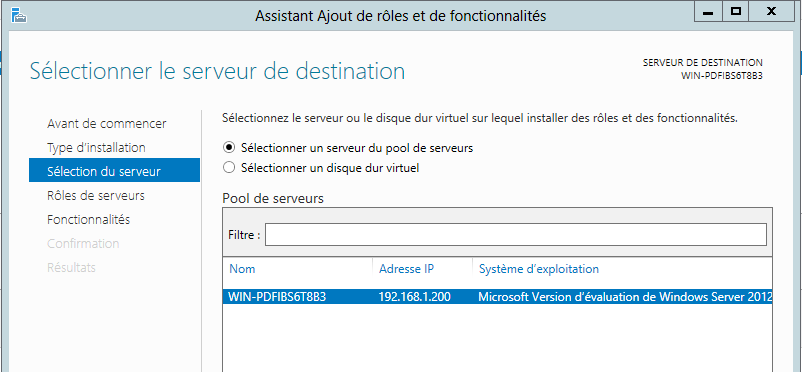802x372 pixels.
Task: Click the 192.168.1.200 IP address cell
Action: tap(414, 297)
